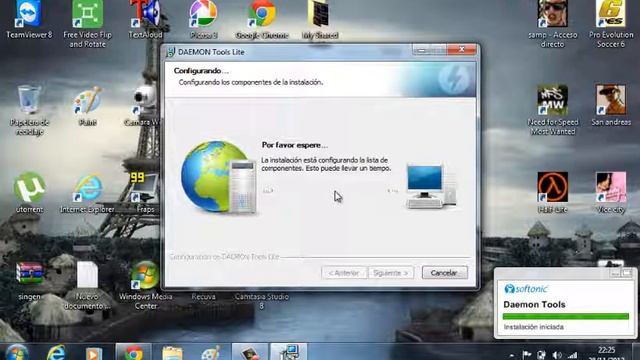Click the softonic logo in the popup
Screen dimensions: 640x360
[526, 289]
